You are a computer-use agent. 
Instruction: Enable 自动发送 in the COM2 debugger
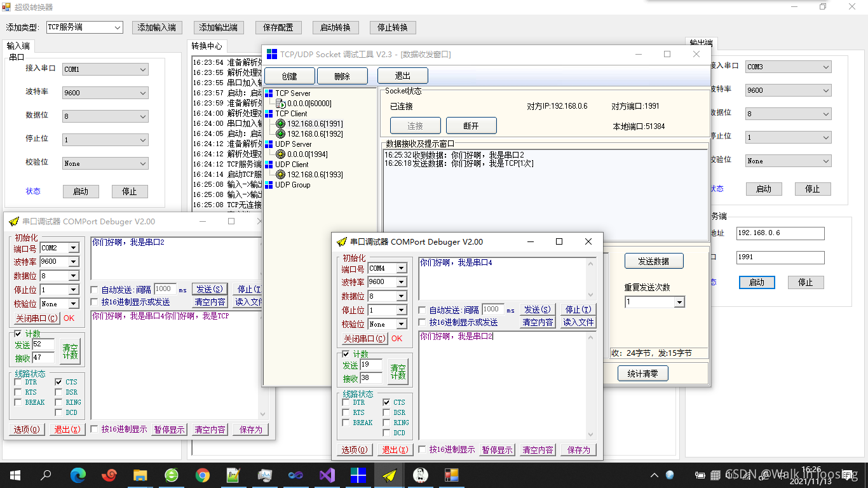(x=94, y=290)
